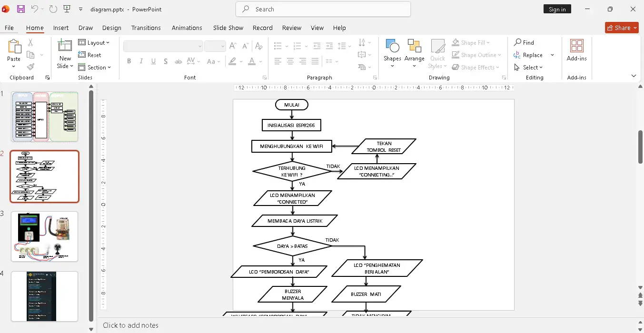
Task: Toggle Underline text formatting
Action: pyautogui.click(x=153, y=61)
